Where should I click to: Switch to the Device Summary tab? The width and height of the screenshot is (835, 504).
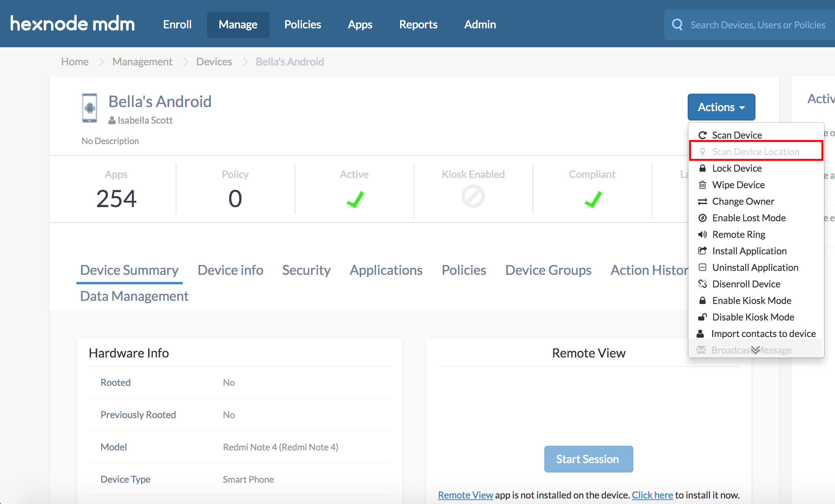[x=129, y=270]
